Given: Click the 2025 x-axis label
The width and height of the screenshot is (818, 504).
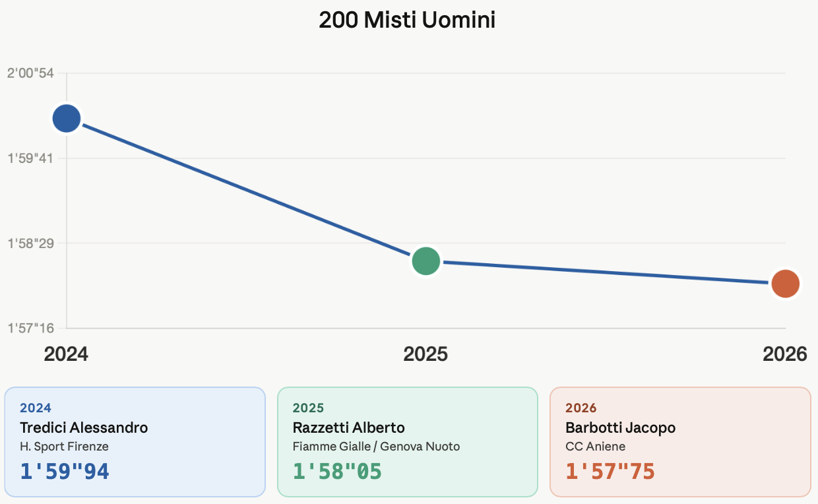Looking at the screenshot, I should tap(425, 354).
